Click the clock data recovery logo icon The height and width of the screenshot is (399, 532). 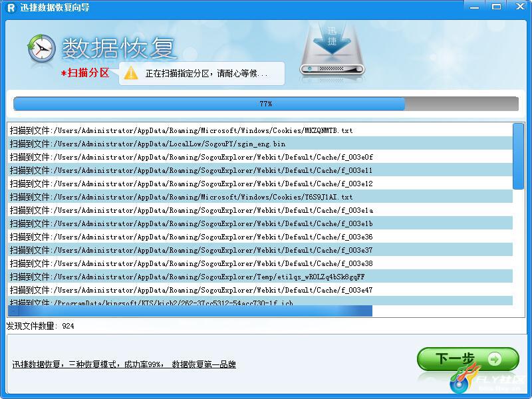pyautogui.click(x=41, y=48)
